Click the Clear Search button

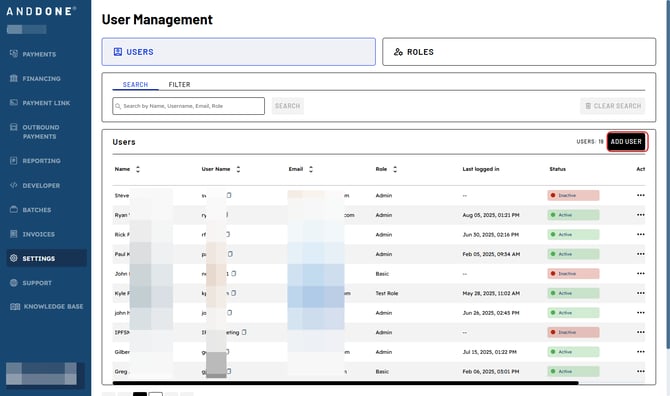pyautogui.click(x=612, y=106)
